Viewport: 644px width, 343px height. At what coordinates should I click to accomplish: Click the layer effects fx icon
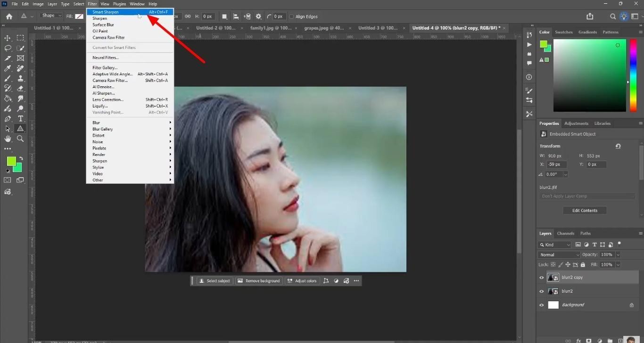(578, 340)
